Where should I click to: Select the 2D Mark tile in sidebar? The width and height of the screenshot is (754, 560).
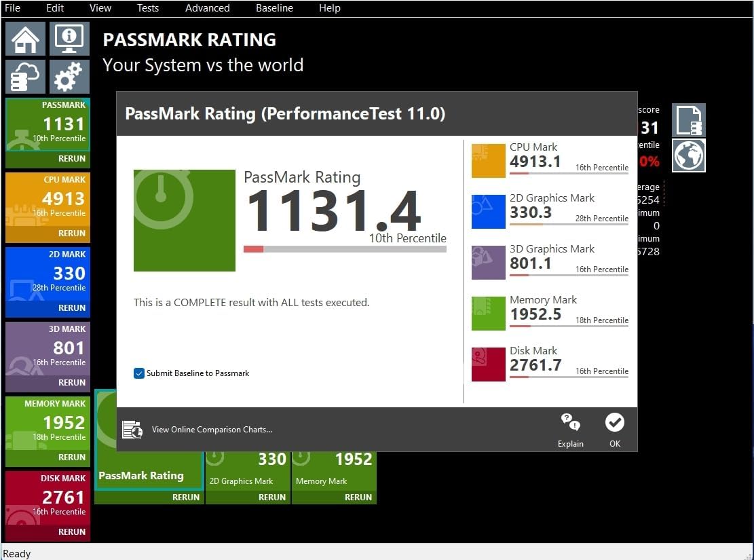(x=48, y=275)
